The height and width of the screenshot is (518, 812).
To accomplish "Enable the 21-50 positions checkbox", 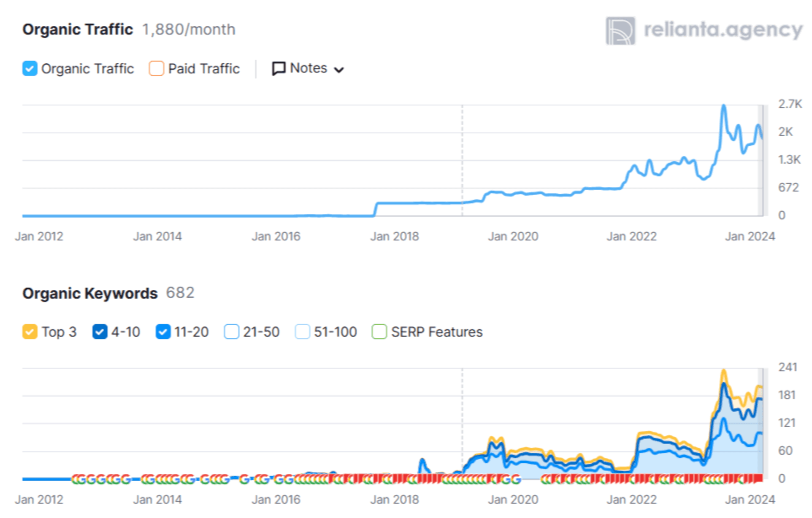I will coord(231,332).
